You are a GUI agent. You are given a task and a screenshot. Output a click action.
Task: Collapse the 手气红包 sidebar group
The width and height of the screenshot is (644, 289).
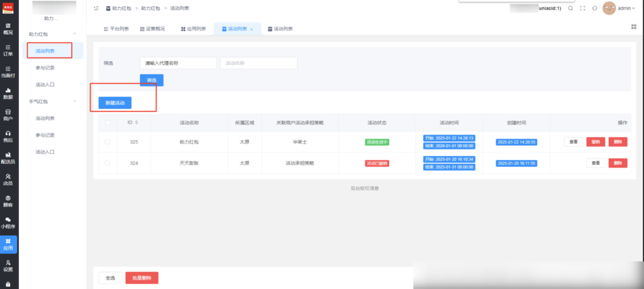coord(75,101)
